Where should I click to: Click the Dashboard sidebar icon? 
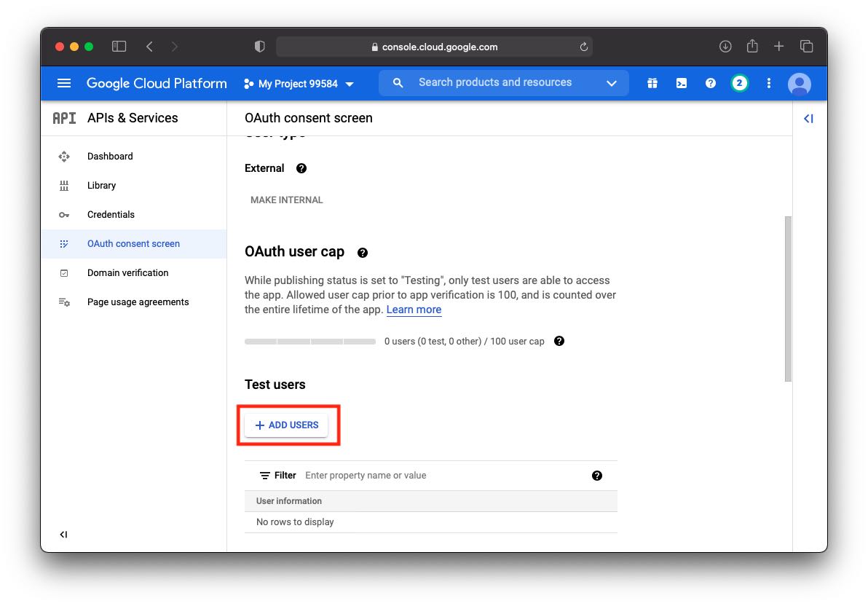tap(64, 156)
